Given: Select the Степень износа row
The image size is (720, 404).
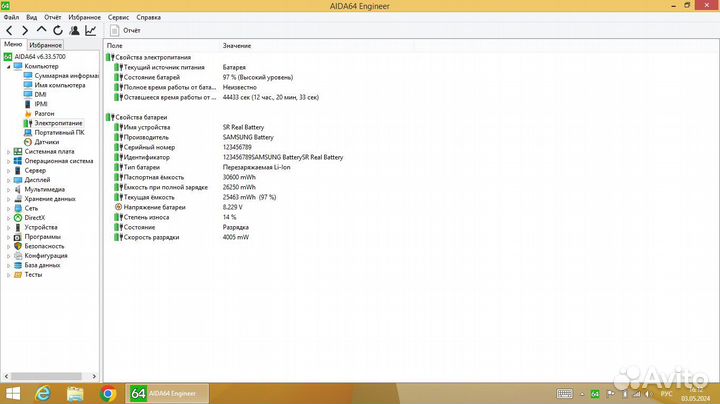Looking at the screenshot, I should click(146, 217).
